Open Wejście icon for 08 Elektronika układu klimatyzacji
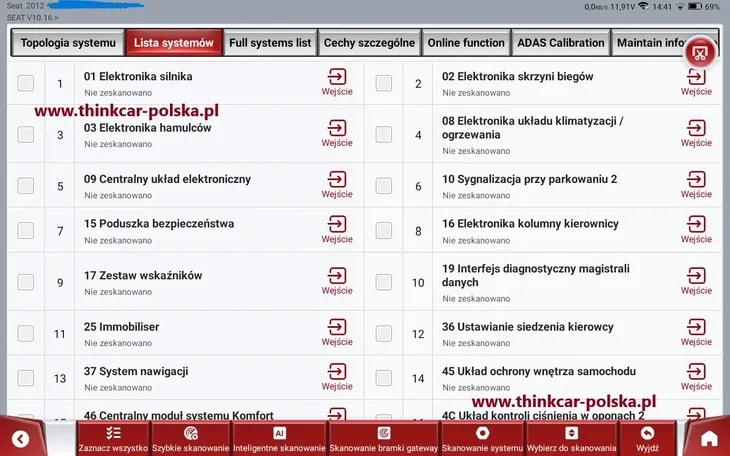Image resolution: width=730 pixels, height=456 pixels. click(696, 134)
